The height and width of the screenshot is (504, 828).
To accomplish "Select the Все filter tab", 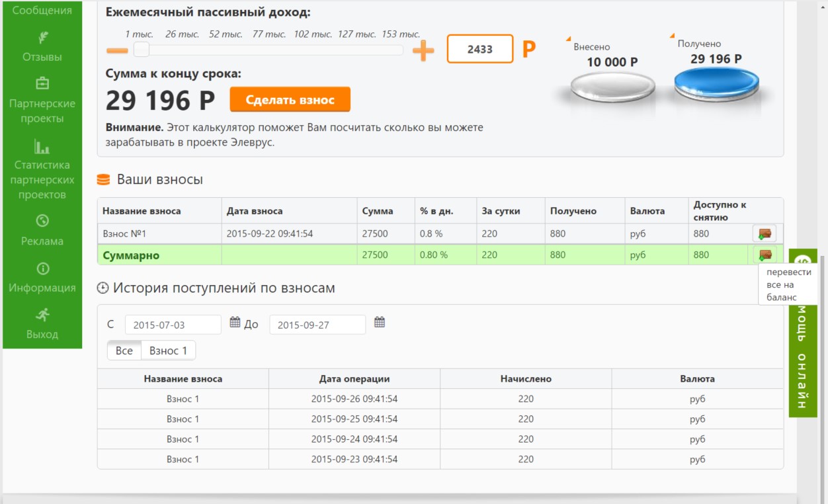I will click(x=124, y=351).
